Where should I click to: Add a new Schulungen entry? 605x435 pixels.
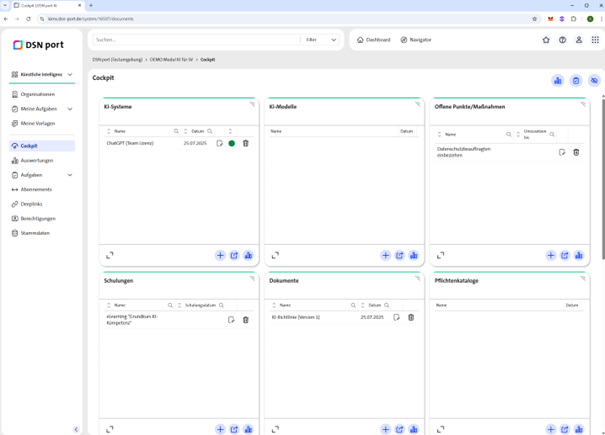[220, 429]
